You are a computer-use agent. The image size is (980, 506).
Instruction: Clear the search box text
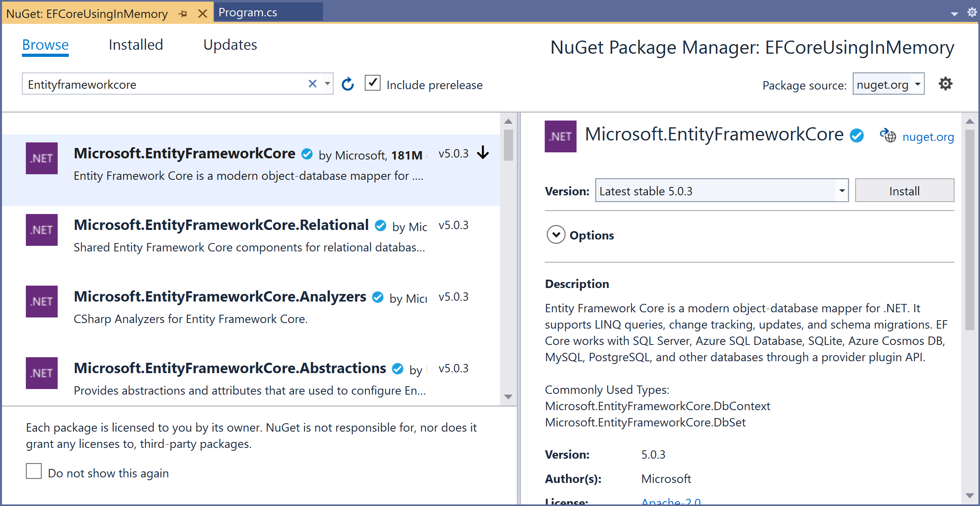[313, 84]
